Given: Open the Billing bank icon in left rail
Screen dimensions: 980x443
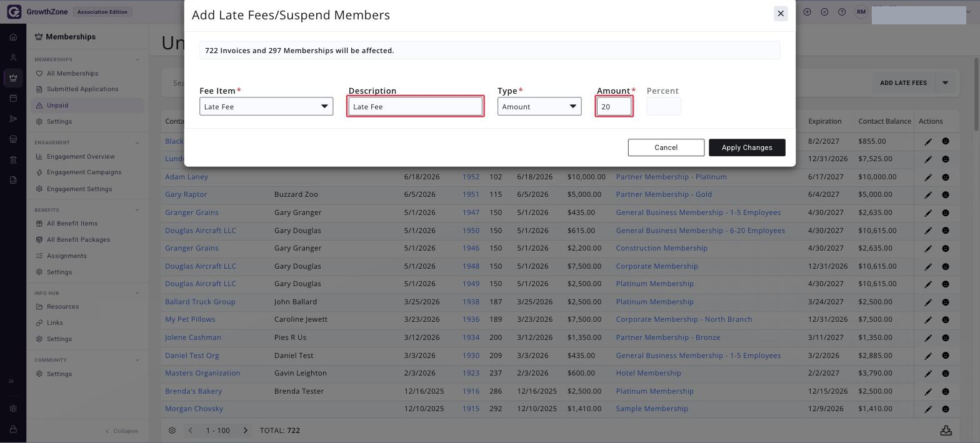Looking at the screenshot, I should tap(13, 160).
